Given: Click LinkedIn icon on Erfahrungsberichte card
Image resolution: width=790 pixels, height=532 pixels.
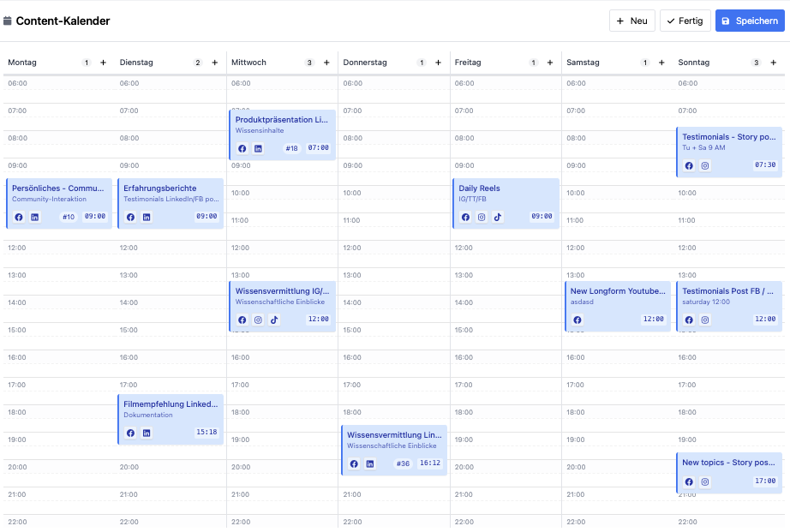Looking at the screenshot, I should click(147, 217).
